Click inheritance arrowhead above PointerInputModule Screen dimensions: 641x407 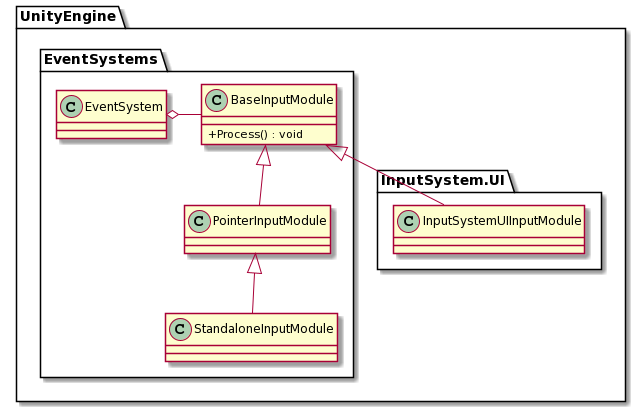click(264, 155)
